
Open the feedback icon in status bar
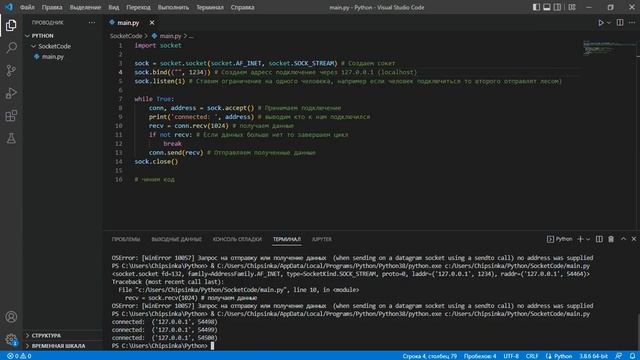619,356
